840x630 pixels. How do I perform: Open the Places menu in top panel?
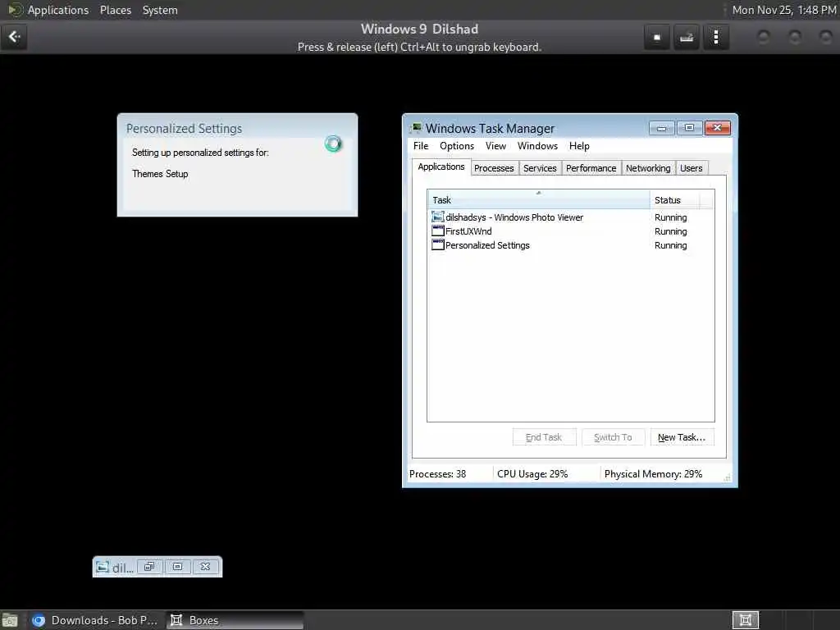(115, 10)
